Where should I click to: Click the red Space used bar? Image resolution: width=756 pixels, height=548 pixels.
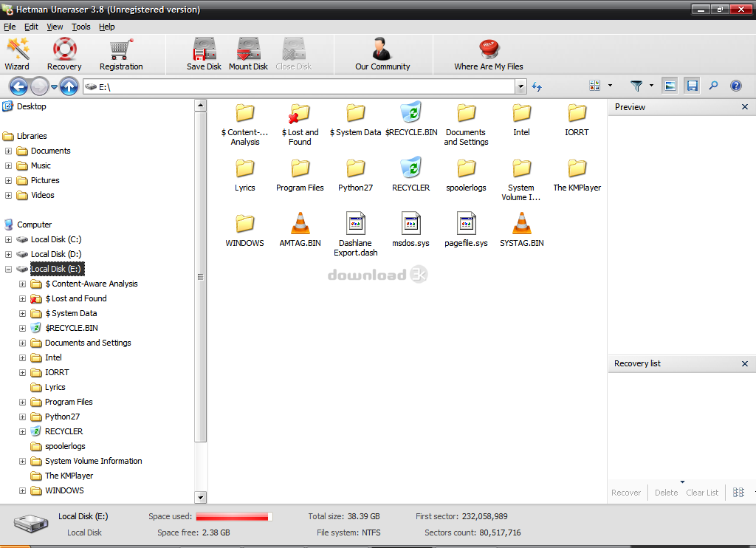pos(234,517)
